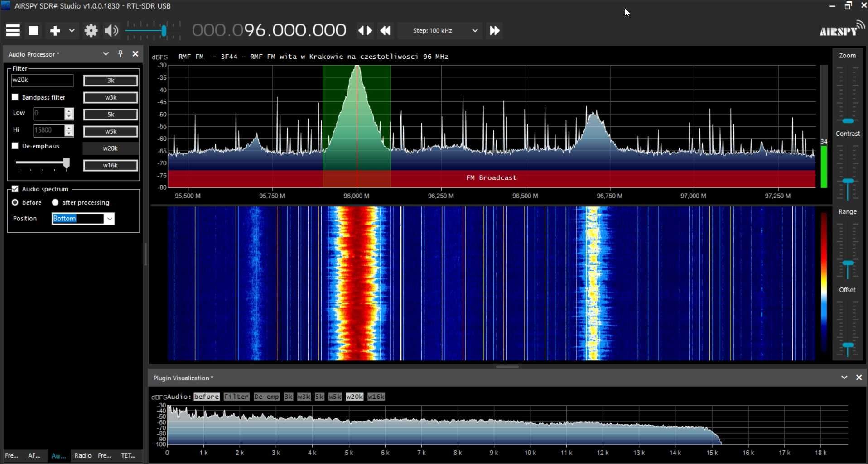Click the strong 96 MHz waterfall signal
The height and width of the screenshot is (464, 868).
pos(357,283)
